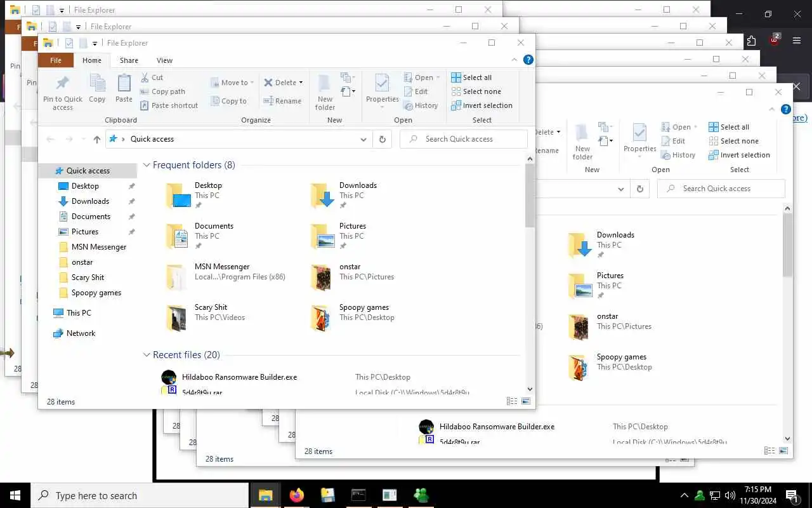The height and width of the screenshot is (508, 812).
Task: Click Select none in front window
Action: pyautogui.click(x=476, y=91)
